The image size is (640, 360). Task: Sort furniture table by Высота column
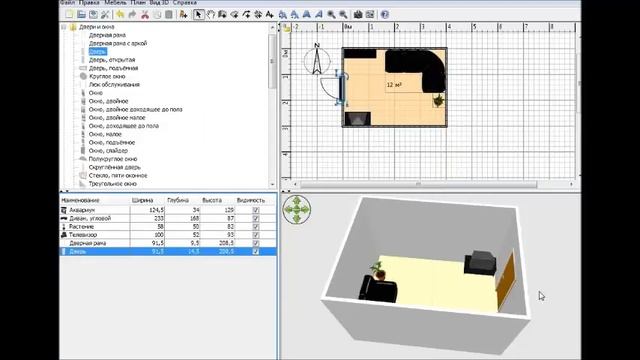(218, 200)
